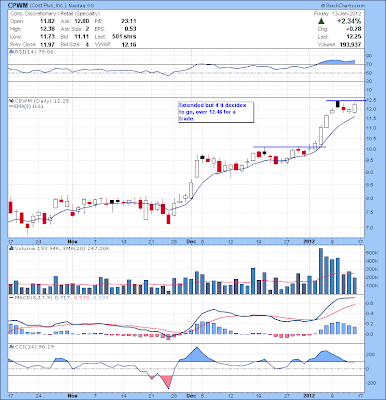Viewport: 386px width, 400px height.
Task: Click the CCI(14) 90.19 indicator label
Action: tap(33, 347)
